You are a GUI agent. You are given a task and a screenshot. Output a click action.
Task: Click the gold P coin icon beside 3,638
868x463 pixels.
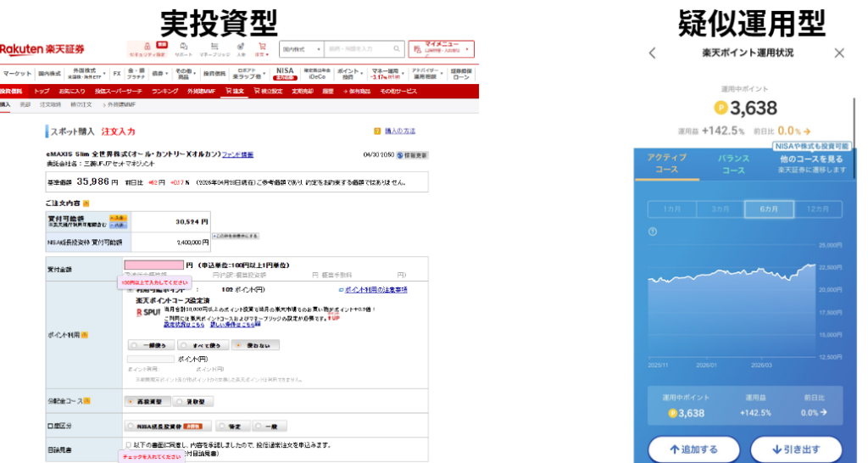click(x=721, y=108)
